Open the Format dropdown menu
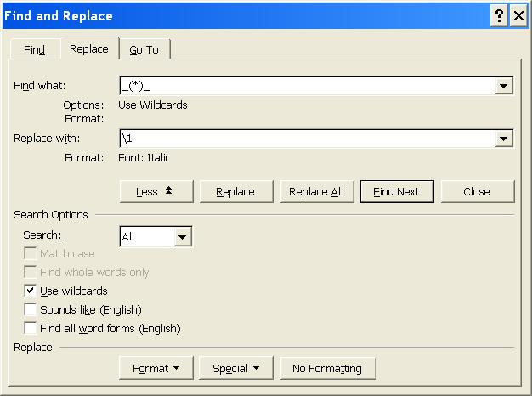 click(x=156, y=368)
